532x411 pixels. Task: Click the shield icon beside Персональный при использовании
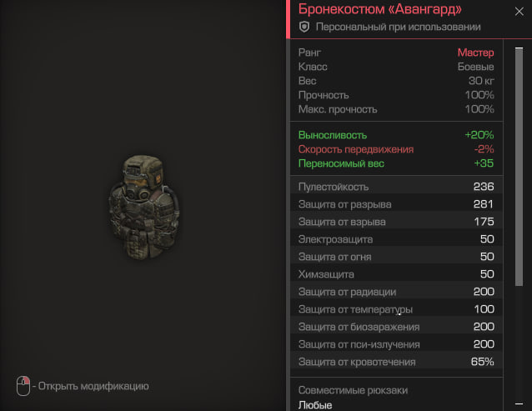[x=304, y=27]
